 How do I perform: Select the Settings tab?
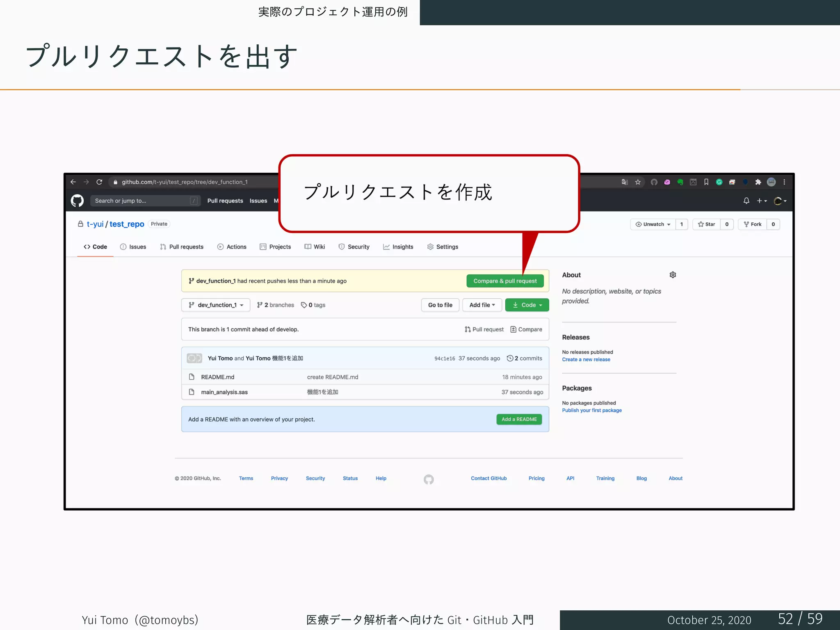(443, 247)
